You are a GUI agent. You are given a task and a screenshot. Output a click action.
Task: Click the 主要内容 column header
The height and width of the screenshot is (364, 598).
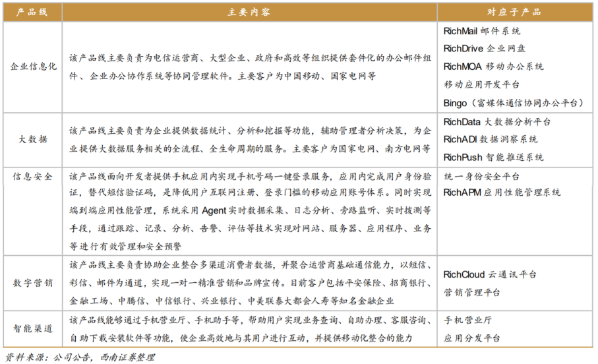[249, 13]
